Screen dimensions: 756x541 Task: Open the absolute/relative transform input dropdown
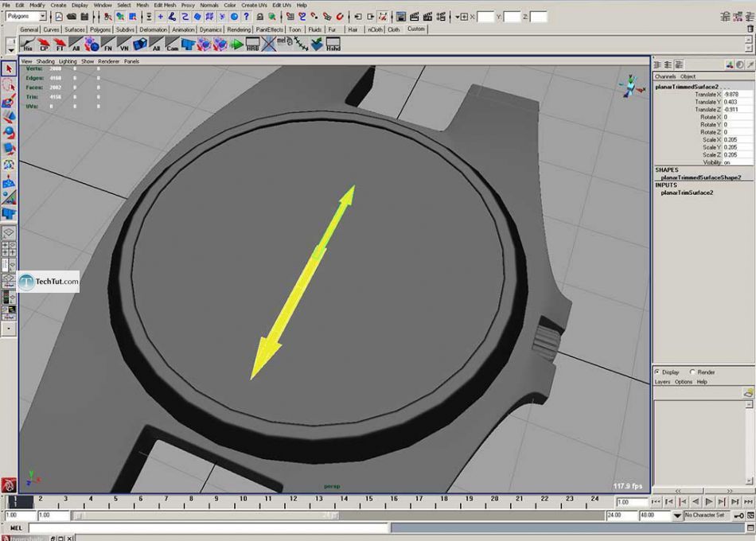[x=461, y=17]
